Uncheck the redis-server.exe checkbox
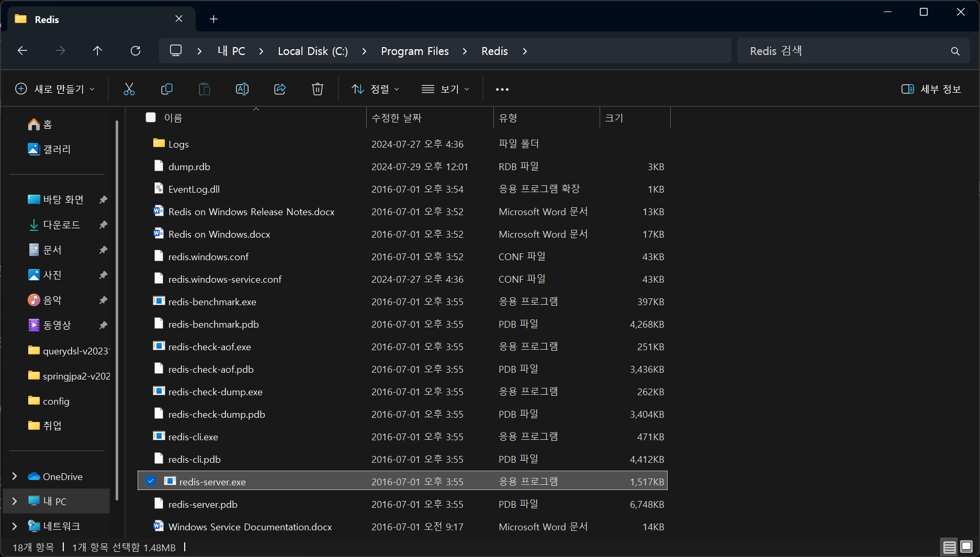980x557 pixels. point(151,481)
